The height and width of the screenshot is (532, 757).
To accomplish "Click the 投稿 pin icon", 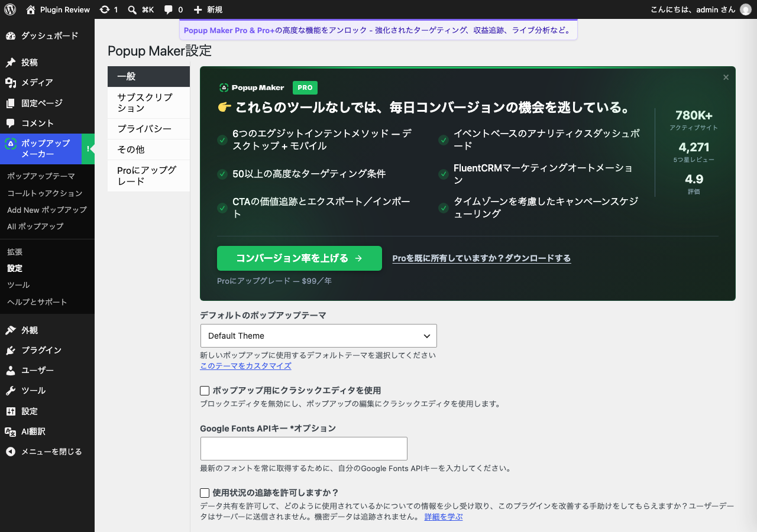I will click(x=11, y=63).
